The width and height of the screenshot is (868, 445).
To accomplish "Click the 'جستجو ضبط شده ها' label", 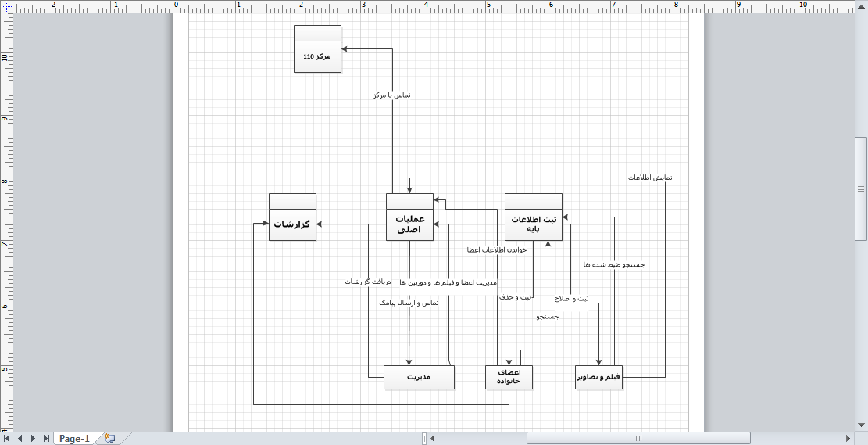I will 614,265.
